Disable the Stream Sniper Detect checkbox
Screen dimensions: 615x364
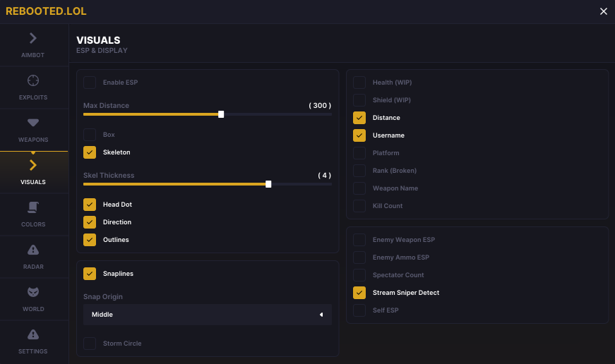click(x=359, y=293)
